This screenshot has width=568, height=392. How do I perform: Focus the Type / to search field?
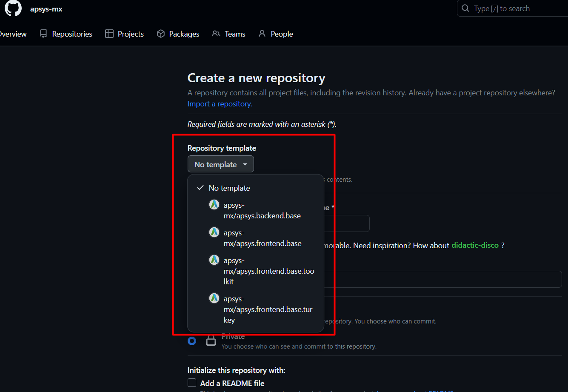pyautogui.click(x=515, y=9)
